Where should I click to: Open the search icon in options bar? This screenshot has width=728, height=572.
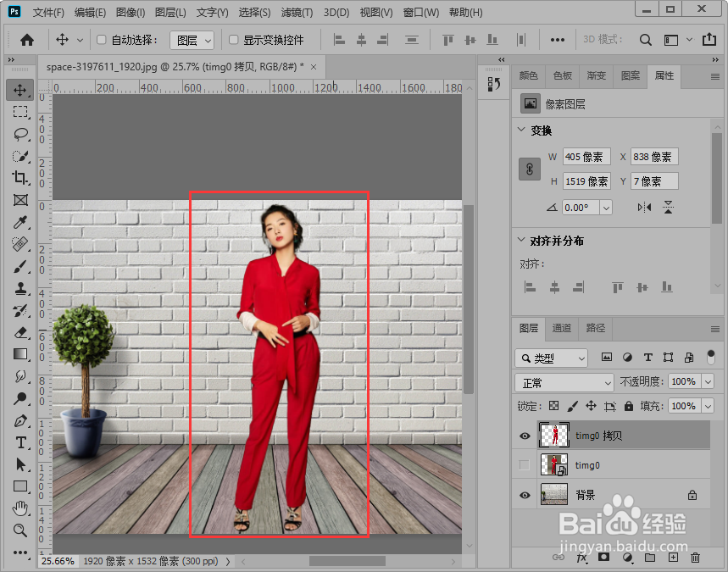pos(645,40)
